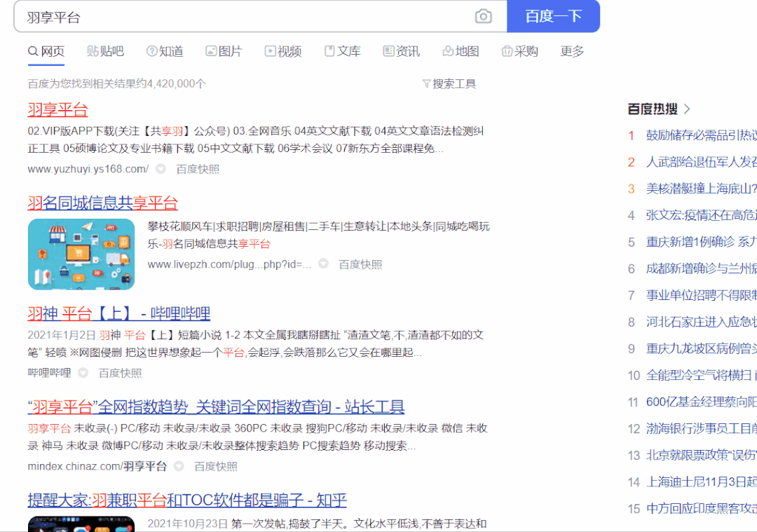Open 搜索工具 filter options

(449, 83)
